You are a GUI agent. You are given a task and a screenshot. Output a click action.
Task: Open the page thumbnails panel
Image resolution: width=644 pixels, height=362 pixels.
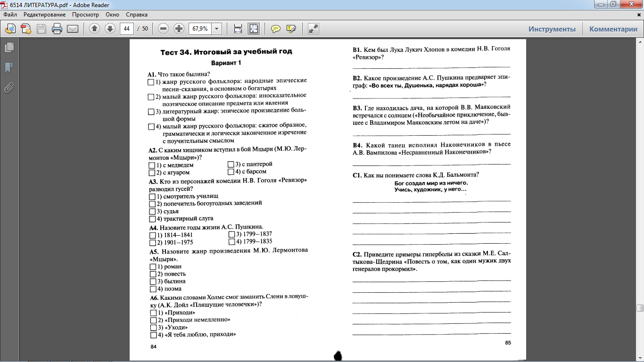[x=8, y=47]
